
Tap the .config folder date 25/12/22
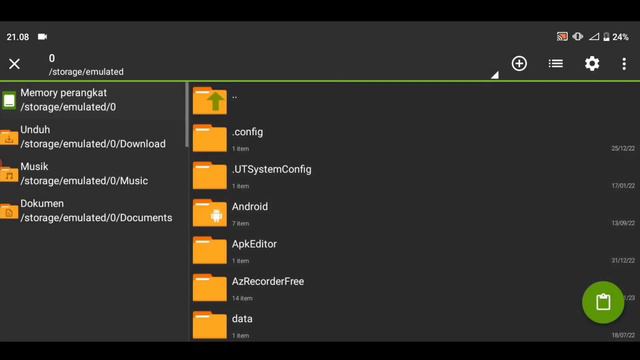tap(623, 149)
